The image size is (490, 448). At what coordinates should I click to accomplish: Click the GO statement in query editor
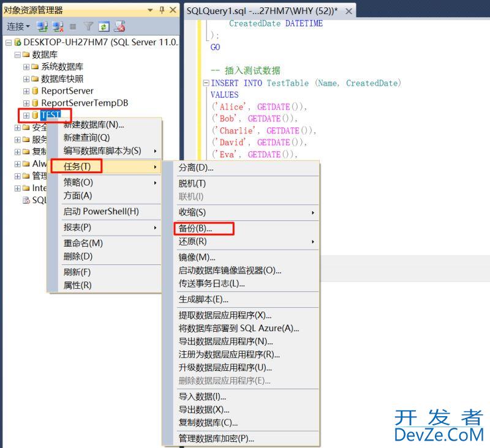click(216, 48)
